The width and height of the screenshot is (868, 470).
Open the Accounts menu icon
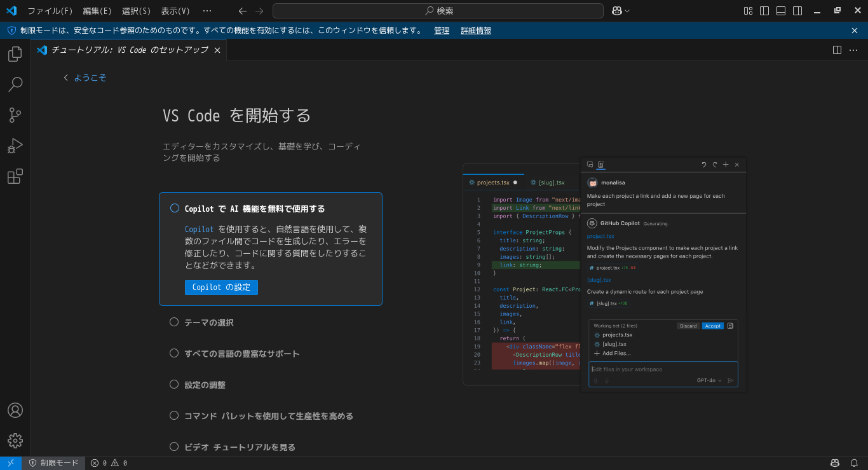[15, 410]
